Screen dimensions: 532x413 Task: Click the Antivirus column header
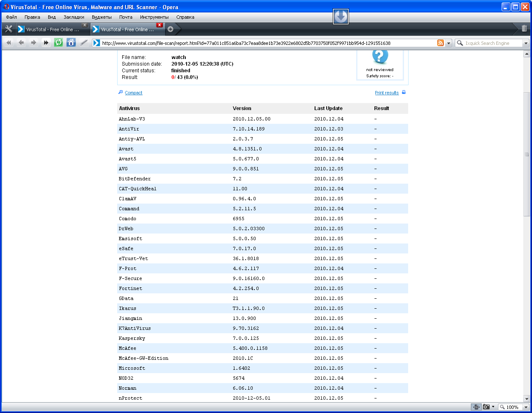[129, 108]
